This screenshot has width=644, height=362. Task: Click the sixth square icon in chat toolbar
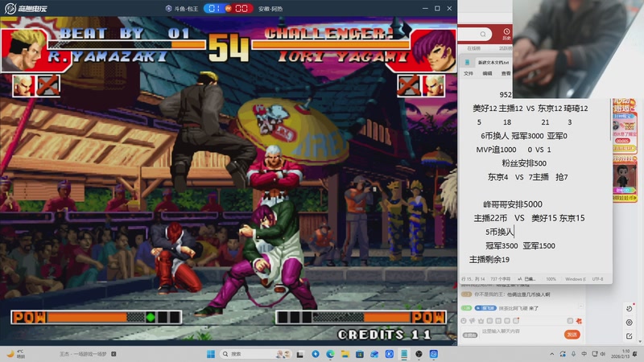[507, 321]
